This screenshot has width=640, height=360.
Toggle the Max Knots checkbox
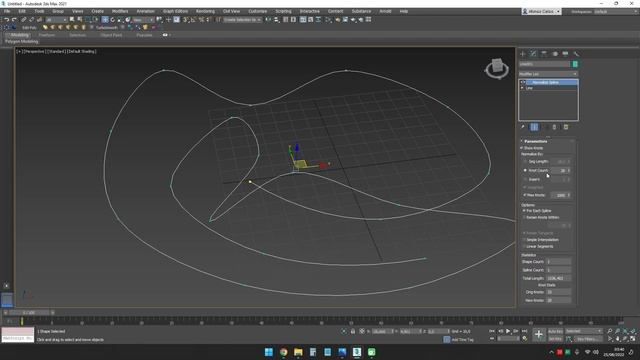524,195
